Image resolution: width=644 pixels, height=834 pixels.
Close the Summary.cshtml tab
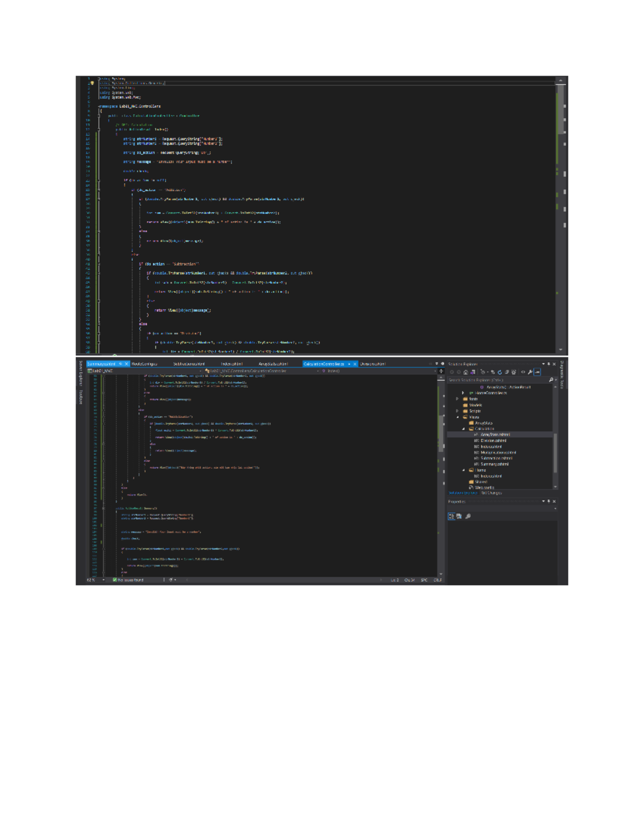click(x=127, y=364)
